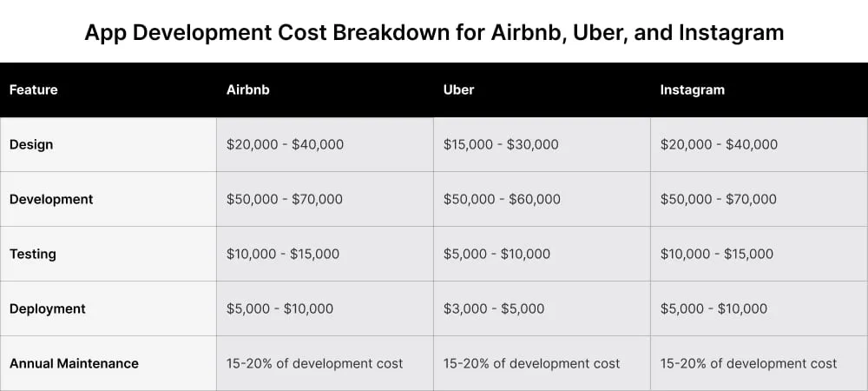Click the Instagram column header

click(x=692, y=89)
